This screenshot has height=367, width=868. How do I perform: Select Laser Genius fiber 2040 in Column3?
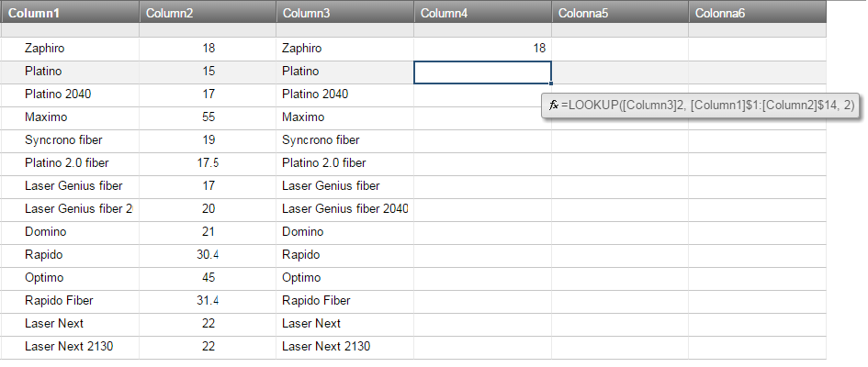(x=344, y=209)
